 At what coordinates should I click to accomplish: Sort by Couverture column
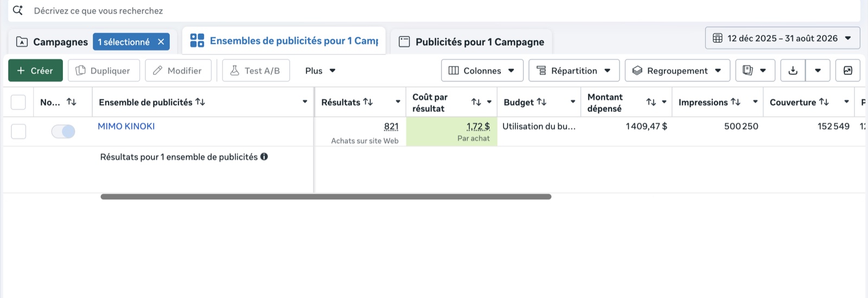pyautogui.click(x=824, y=102)
